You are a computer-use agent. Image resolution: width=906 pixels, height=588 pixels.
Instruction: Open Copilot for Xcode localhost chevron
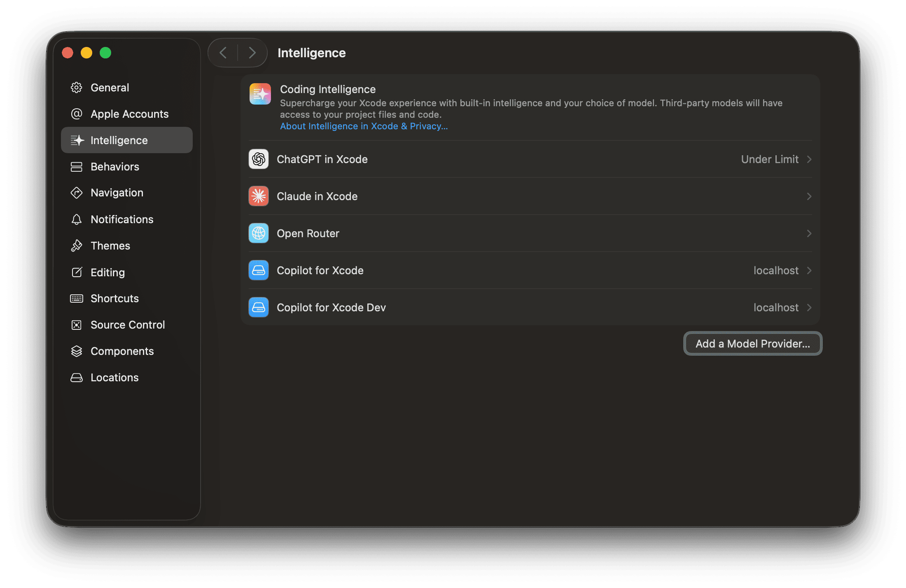point(809,271)
